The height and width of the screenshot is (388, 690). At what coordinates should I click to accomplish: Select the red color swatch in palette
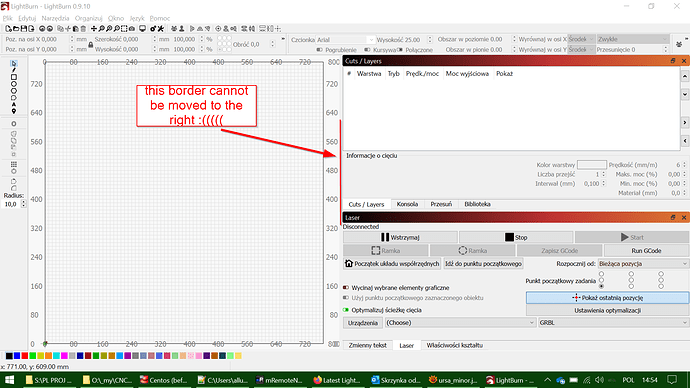pyautogui.click(x=25, y=355)
